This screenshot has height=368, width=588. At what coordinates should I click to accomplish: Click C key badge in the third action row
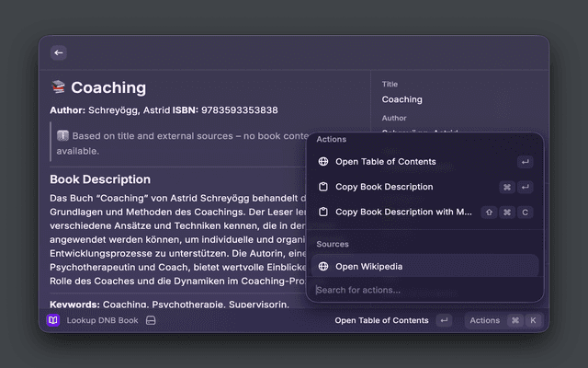tap(525, 213)
